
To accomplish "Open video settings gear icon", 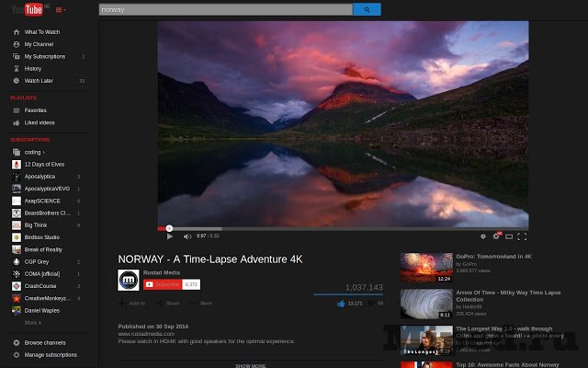I will (496, 236).
